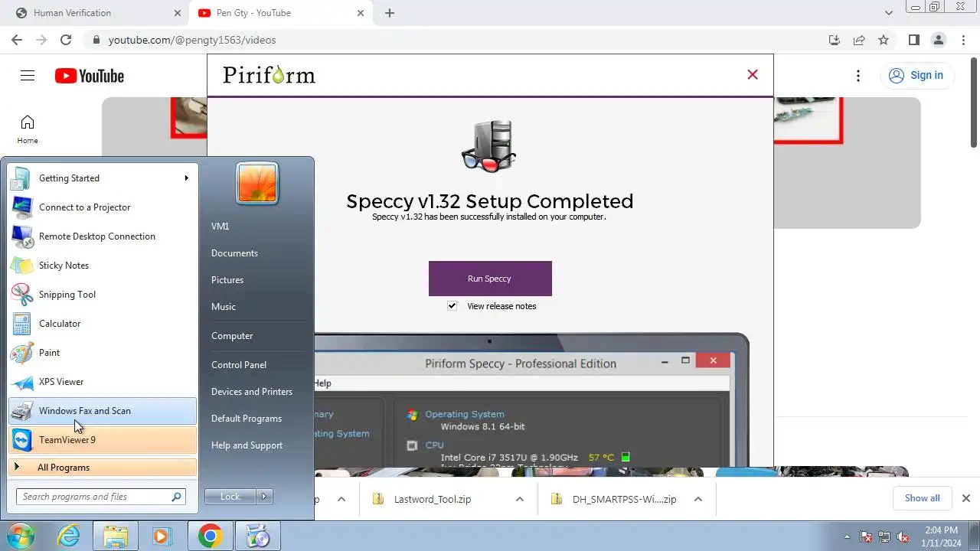Open Internet Explorer from taskbar
The width and height of the screenshot is (980, 551).
(x=69, y=536)
